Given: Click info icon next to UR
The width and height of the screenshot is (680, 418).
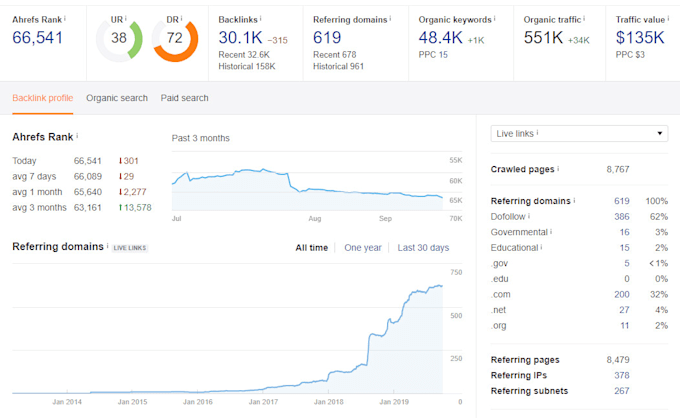Looking at the screenshot, I should 125,18.
